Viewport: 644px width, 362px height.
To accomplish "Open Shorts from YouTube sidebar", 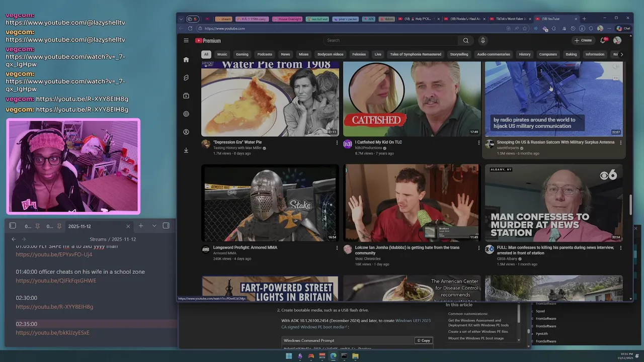I will point(186,78).
